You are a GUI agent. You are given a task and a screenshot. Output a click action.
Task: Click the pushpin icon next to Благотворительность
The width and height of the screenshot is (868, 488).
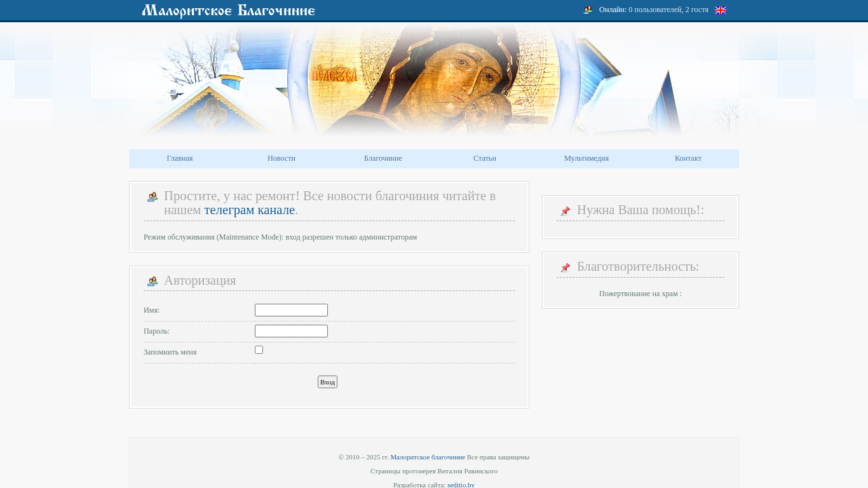click(566, 268)
